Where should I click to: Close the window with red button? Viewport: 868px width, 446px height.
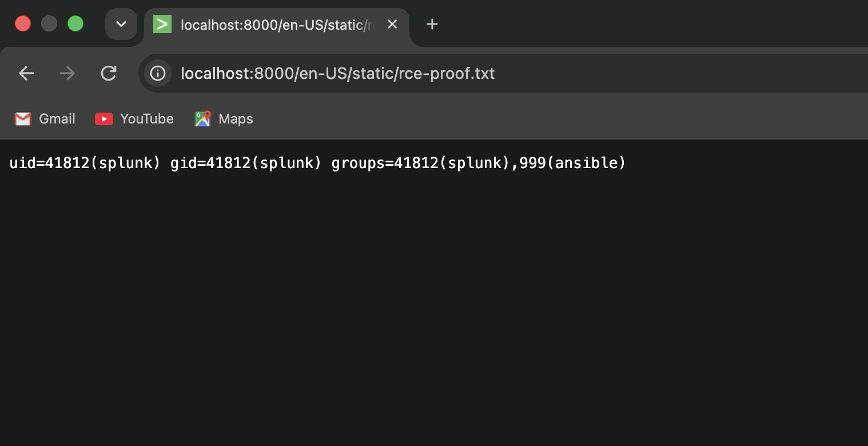pos(23,23)
